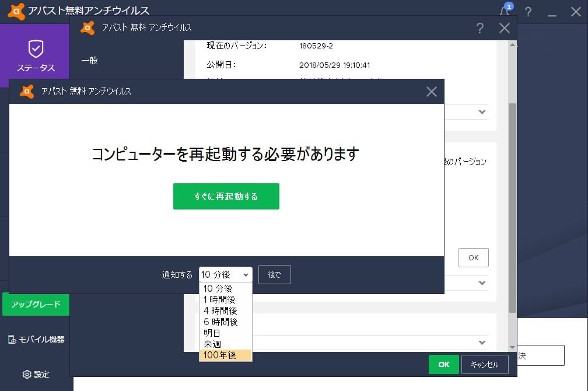The height and width of the screenshot is (391, 588).
Task: Click the green Upgrade button
Action: (36, 304)
